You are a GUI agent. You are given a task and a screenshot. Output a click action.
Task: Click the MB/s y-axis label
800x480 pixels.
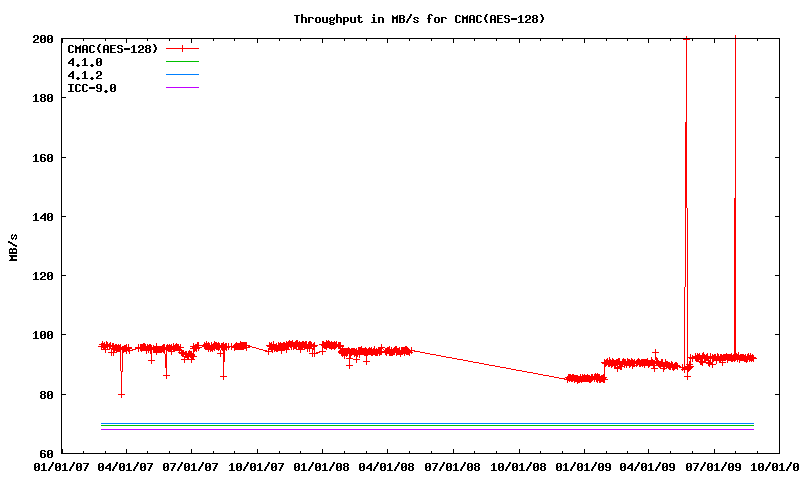pos(14,246)
